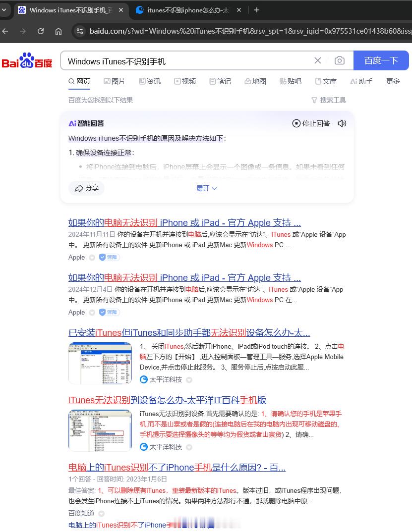
Task: Click 太平洋科技 source under 已安装iTunes result
Action: tap(161, 379)
